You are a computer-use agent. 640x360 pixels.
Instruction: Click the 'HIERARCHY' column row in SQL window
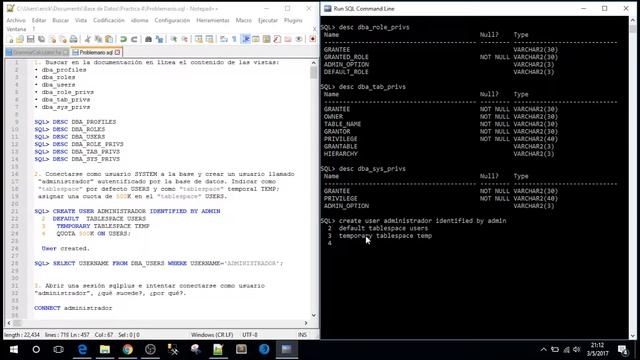coord(341,154)
